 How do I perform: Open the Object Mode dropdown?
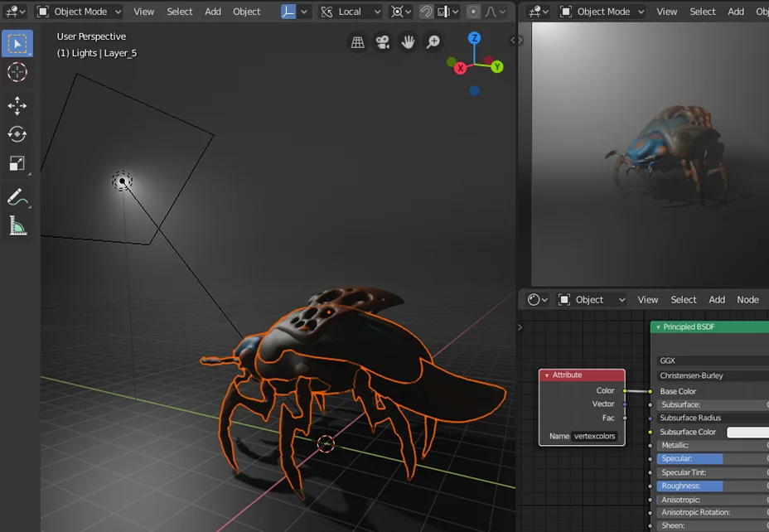click(77, 11)
